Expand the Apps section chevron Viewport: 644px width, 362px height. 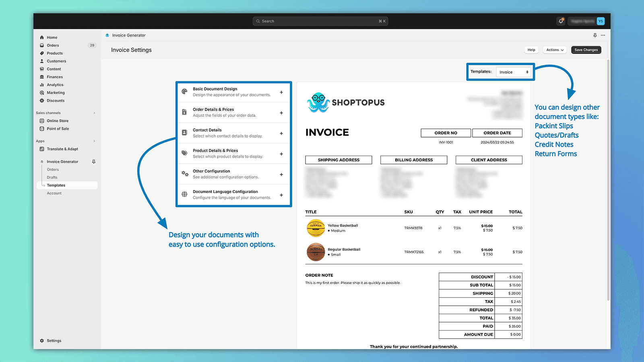coord(94,141)
